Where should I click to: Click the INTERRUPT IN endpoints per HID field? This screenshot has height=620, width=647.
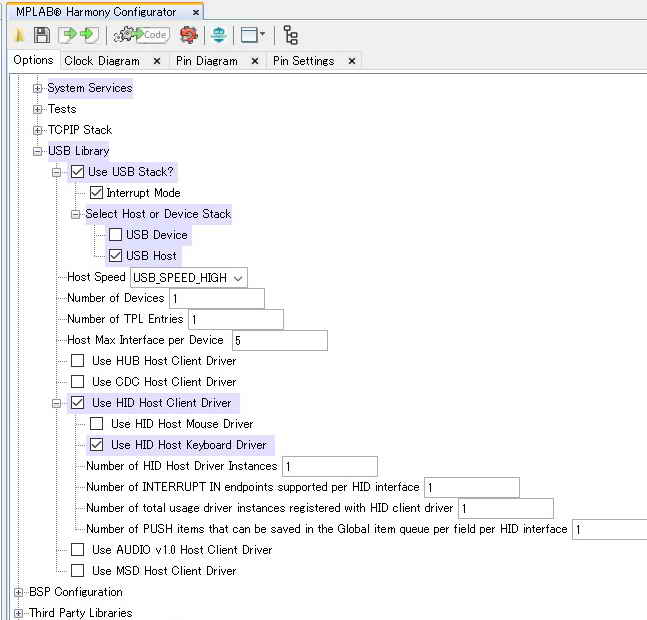472,488
